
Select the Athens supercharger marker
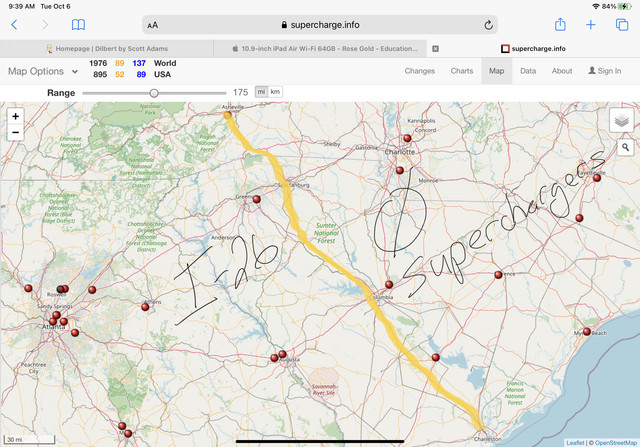[x=145, y=307]
